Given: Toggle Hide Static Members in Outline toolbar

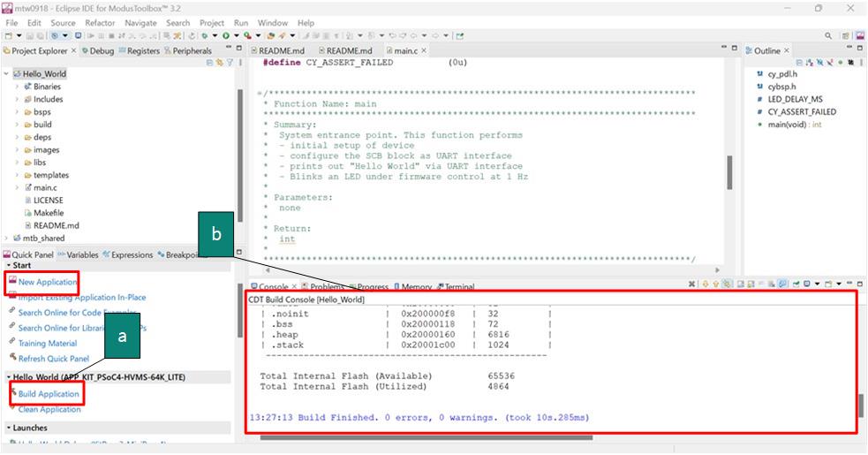Looking at the screenshot, I should (830, 63).
